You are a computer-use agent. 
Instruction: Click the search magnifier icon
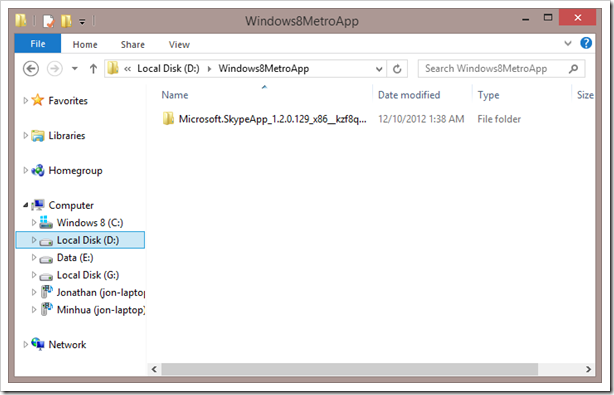pos(573,69)
